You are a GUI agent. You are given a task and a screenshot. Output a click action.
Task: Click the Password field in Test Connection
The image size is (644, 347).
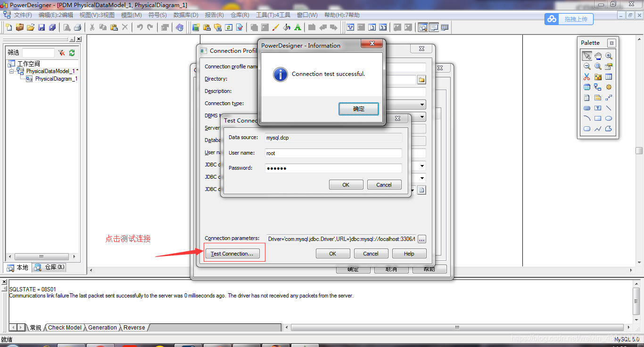(x=333, y=168)
